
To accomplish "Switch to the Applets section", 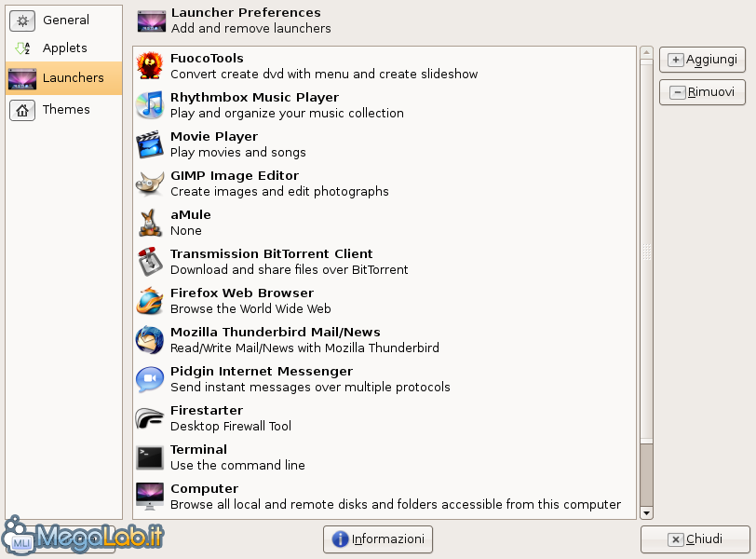I will 63,48.
